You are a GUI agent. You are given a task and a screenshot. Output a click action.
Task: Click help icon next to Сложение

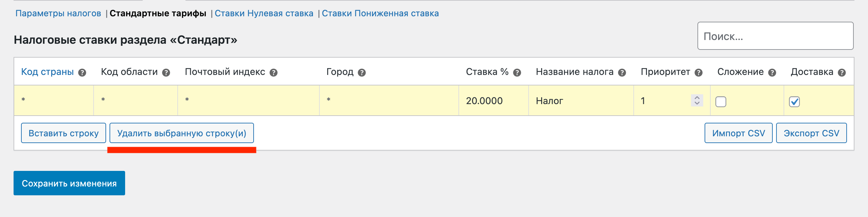(x=772, y=73)
